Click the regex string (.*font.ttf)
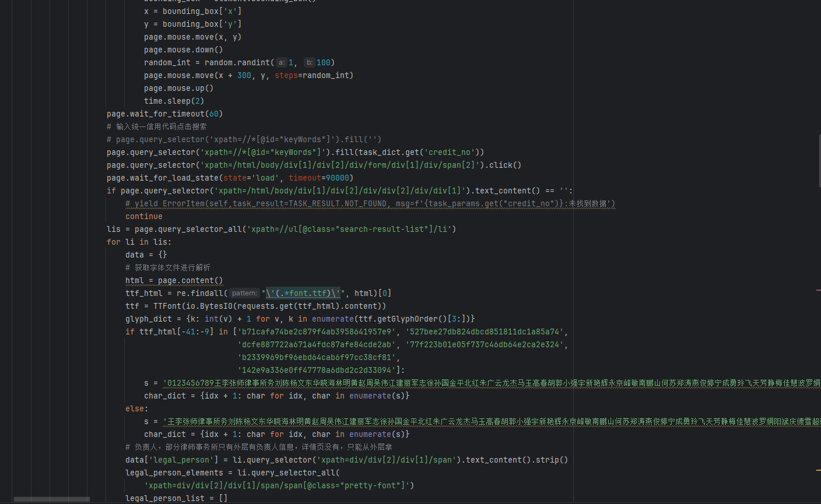821x504 pixels. tap(303, 293)
